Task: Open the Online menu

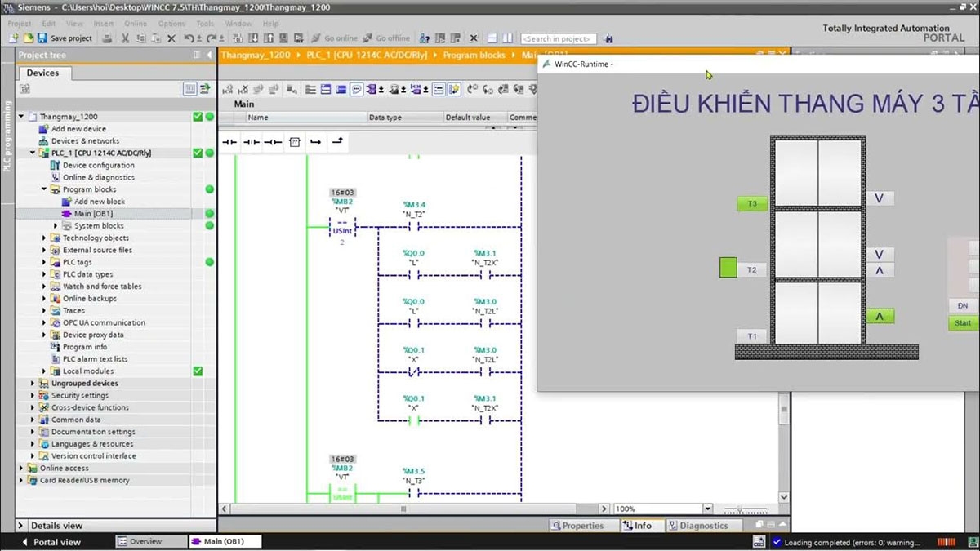Action: click(x=136, y=24)
